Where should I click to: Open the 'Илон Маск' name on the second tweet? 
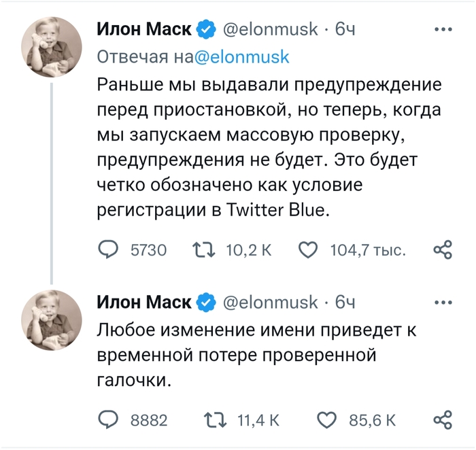(144, 302)
